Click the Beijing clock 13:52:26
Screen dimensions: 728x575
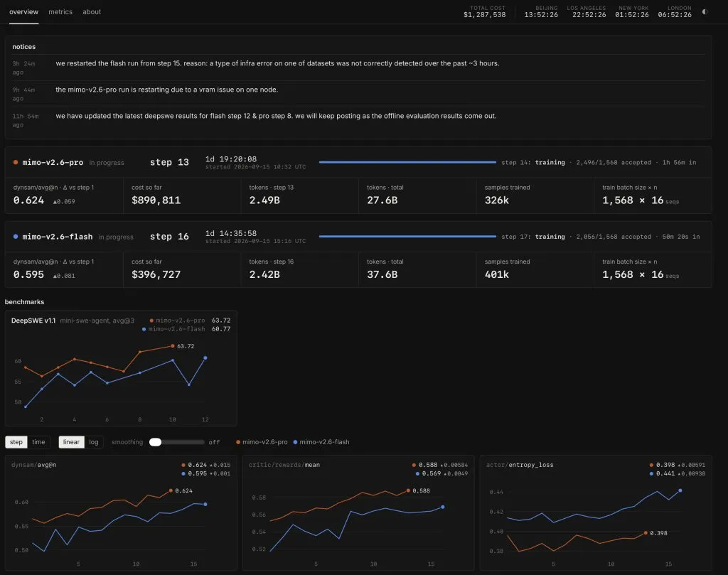point(541,15)
